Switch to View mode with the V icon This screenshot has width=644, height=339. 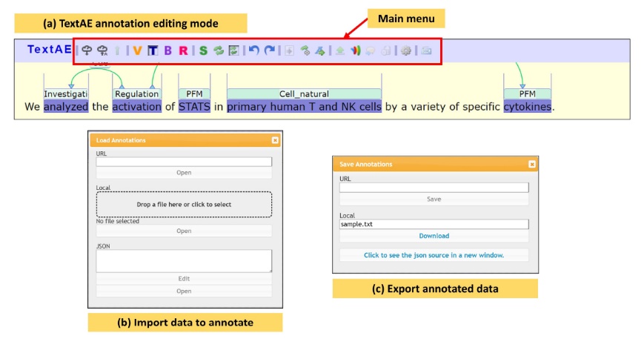137,50
